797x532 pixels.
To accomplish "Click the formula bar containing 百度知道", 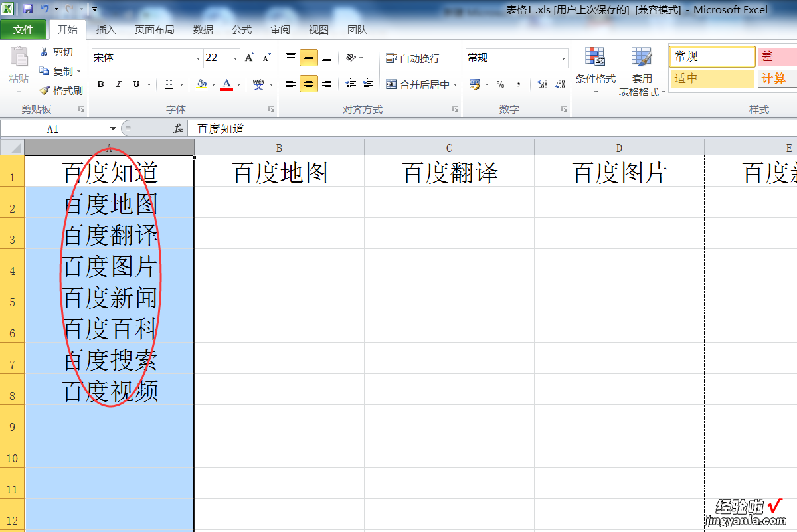I will point(491,129).
